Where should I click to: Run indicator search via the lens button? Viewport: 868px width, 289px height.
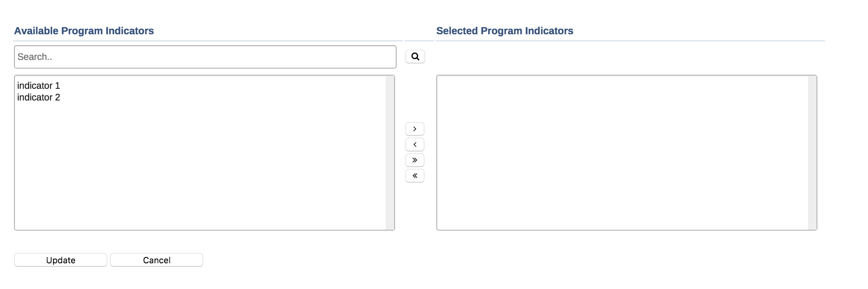tap(415, 57)
